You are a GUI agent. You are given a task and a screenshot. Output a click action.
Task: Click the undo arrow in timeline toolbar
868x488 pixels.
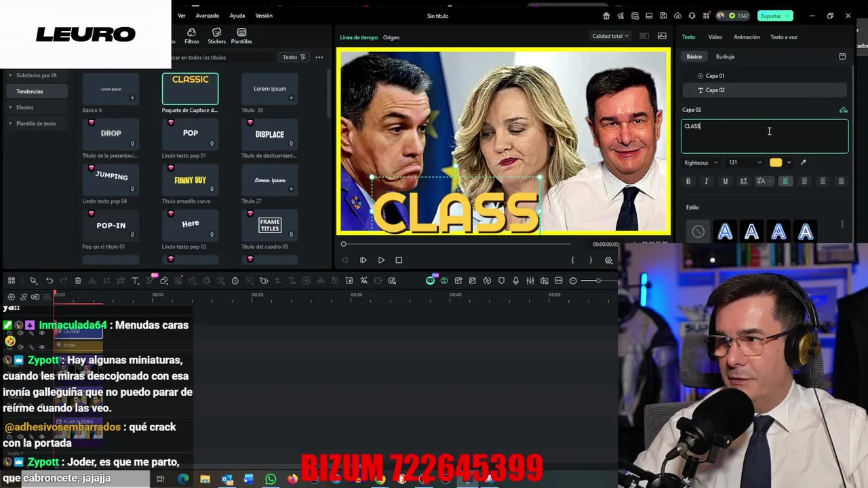click(50, 281)
